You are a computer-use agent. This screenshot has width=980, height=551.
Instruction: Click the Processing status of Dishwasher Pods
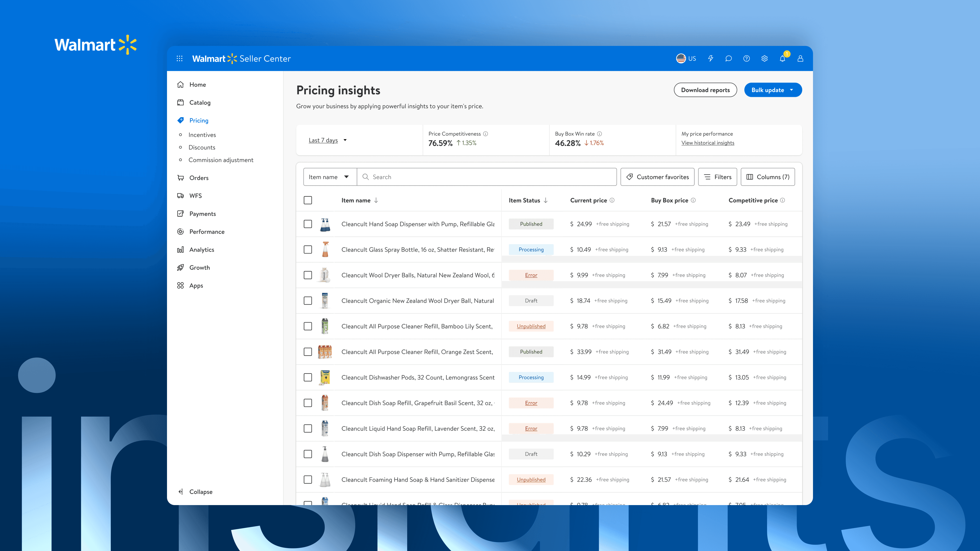point(531,377)
